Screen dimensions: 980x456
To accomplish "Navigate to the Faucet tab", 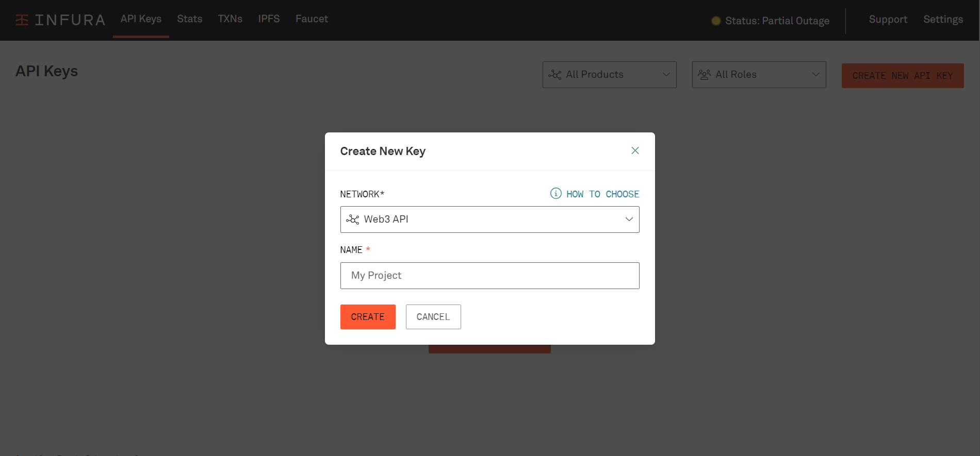I will pyautogui.click(x=312, y=19).
